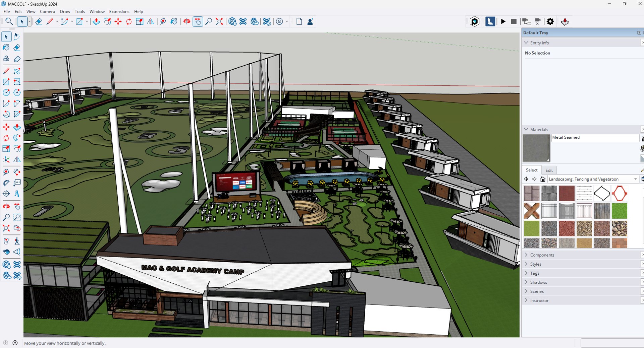
Task: Pick the crossed wooden fence material swatch
Action: (x=532, y=211)
